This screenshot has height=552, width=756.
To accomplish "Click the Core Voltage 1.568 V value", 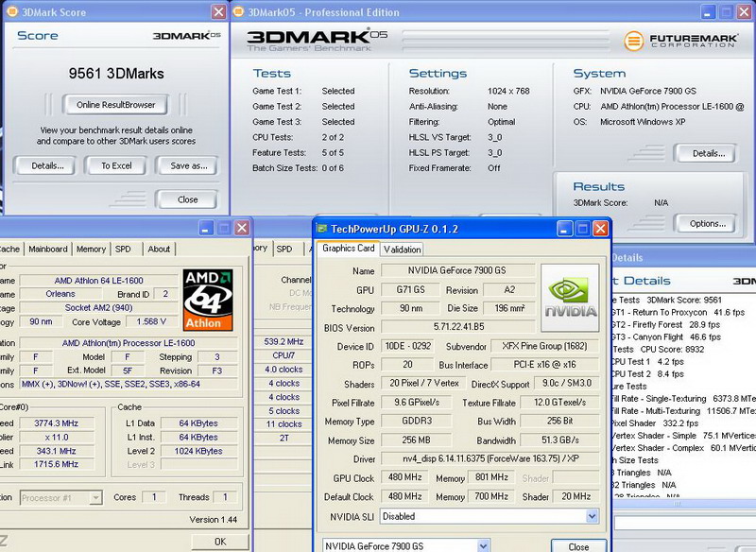I will [x=151, y=321].
